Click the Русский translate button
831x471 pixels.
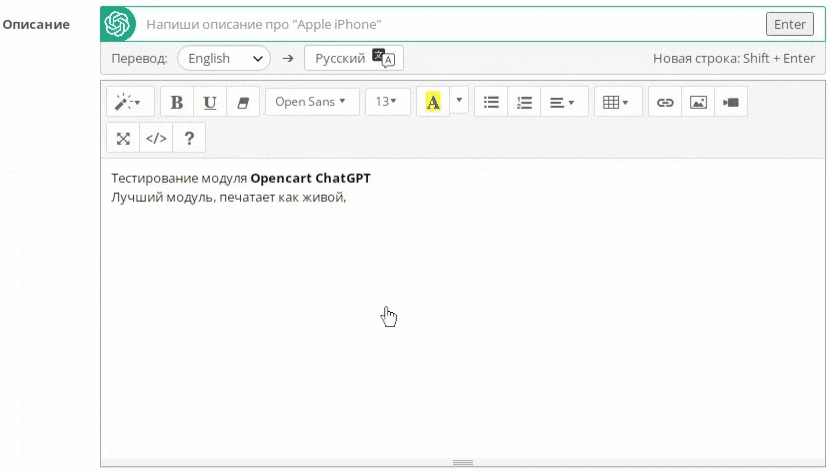point(354,58)
